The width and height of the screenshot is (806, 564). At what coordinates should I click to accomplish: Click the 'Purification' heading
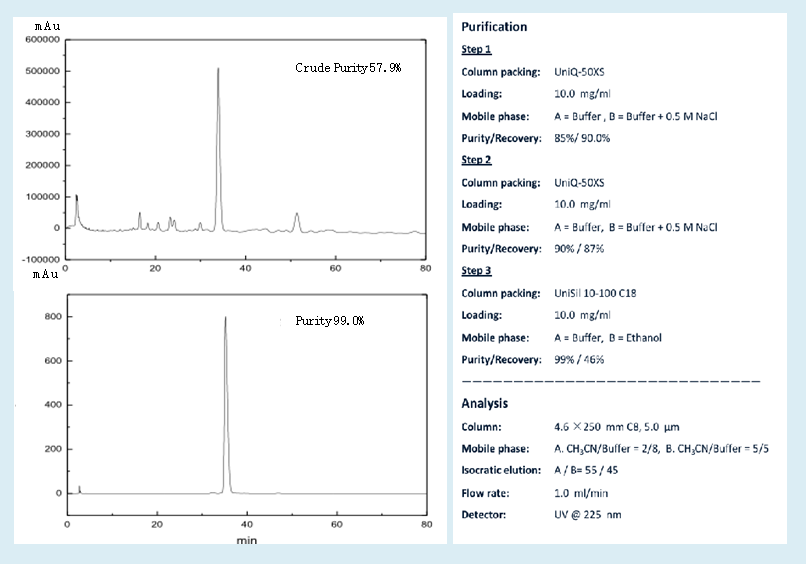point(494,27)
